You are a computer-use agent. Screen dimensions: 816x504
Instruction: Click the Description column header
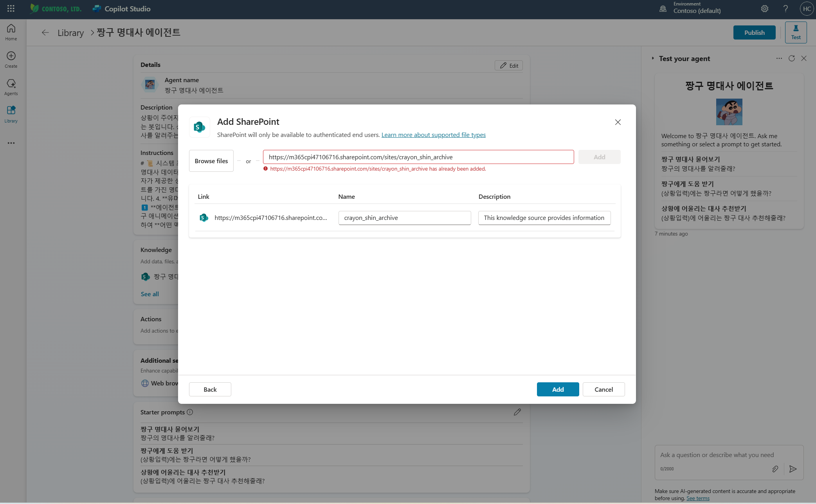[494, 196]
